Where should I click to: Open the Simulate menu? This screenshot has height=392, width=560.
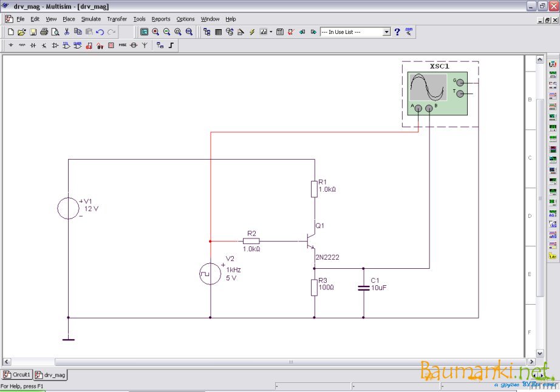91,19
